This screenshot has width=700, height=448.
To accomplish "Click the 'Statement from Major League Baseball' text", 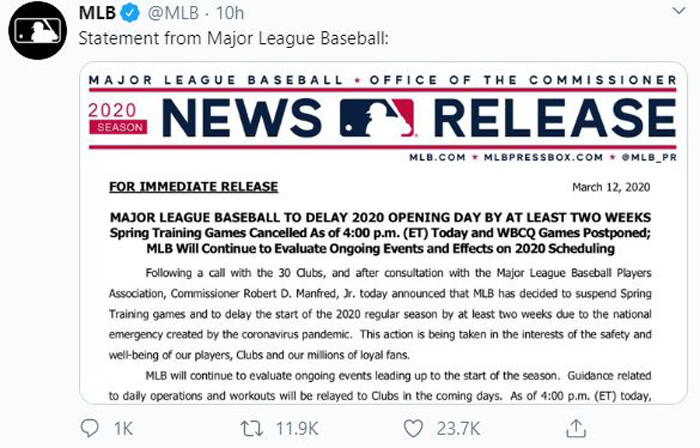I will pyautogui.click(x=233, y=38).
